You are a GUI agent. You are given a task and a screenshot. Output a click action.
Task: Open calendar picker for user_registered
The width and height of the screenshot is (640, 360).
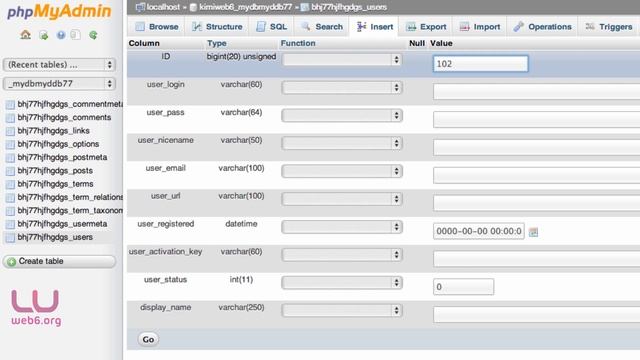coord(533,232)
